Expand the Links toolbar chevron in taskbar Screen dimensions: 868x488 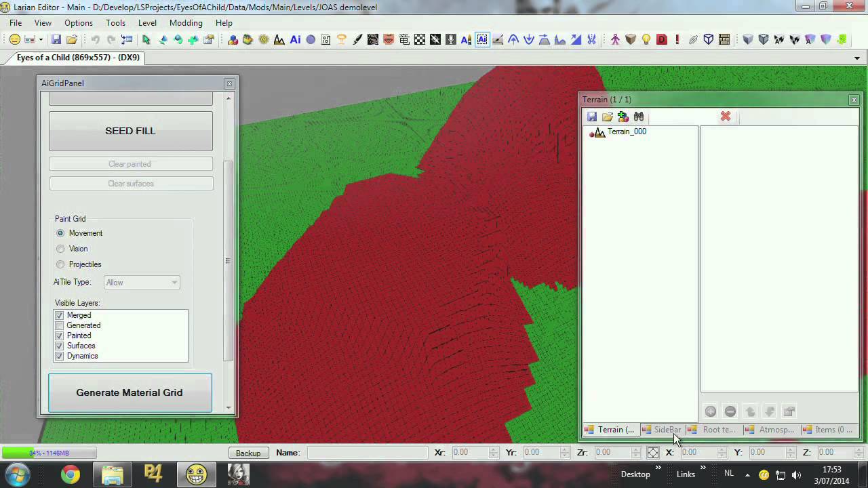[703, 467]
